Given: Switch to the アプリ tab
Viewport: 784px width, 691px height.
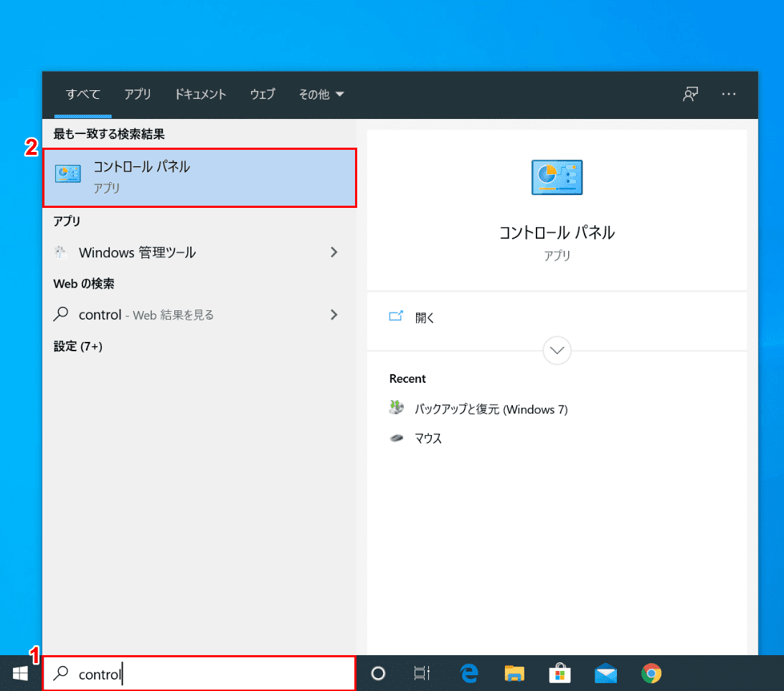Looking at the screenshot, I should (138, 94).
